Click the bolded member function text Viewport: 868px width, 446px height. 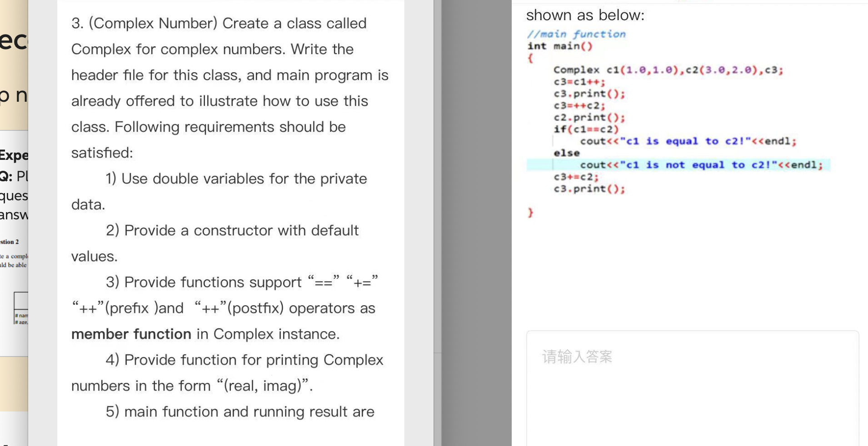[x=131, y=334]
